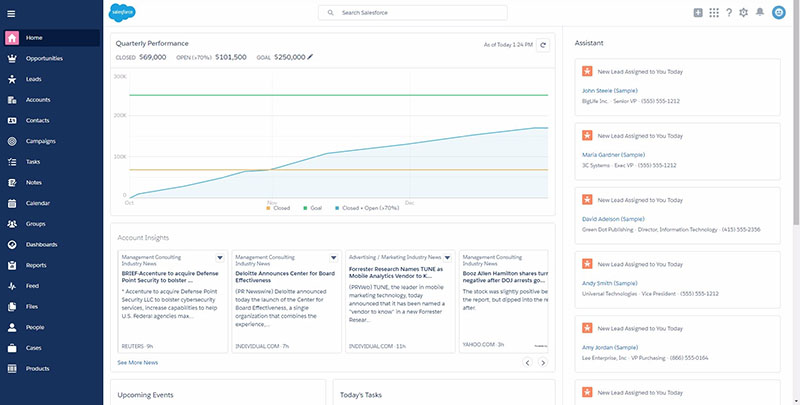Viewport: 800px width, 405px height.
Task: Click the Dashboards gauge icon
Action: [12, 245]
